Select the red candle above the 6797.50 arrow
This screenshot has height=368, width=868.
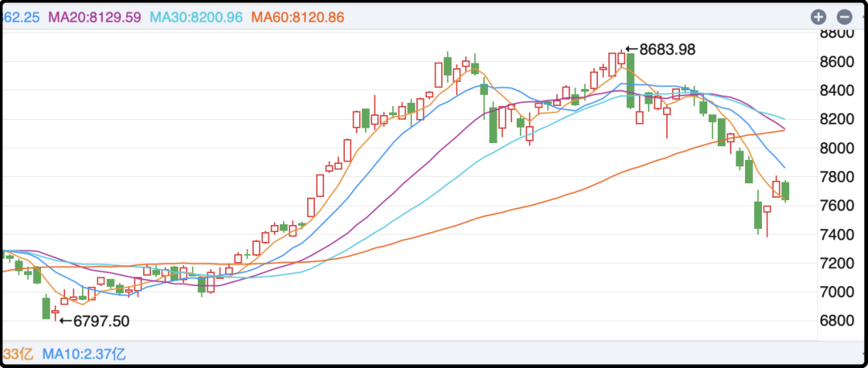coord(55,310)
